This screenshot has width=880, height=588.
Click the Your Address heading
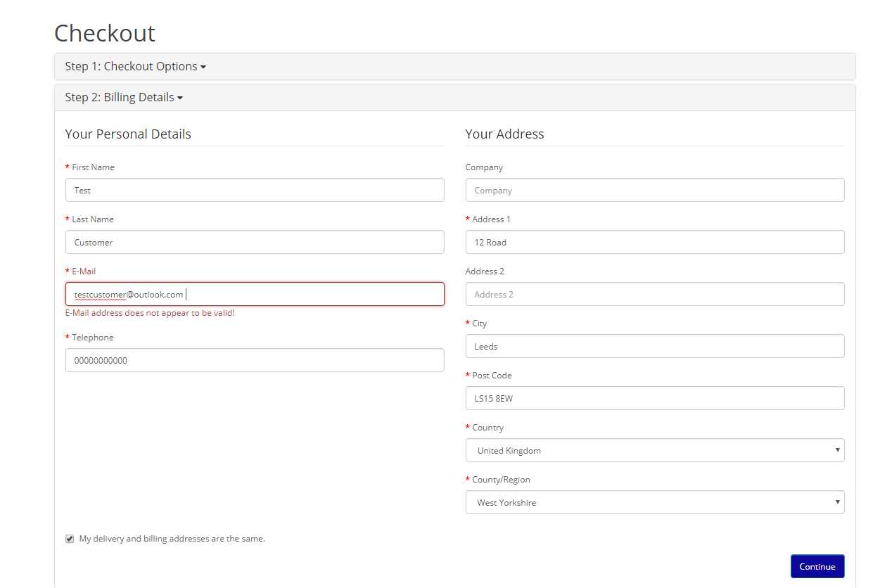click(x=504, y=134)
